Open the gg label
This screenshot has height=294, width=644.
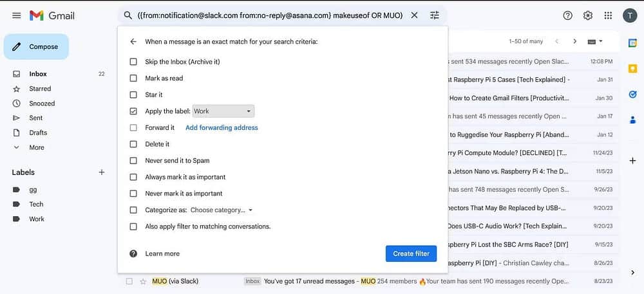pos(33,189)
